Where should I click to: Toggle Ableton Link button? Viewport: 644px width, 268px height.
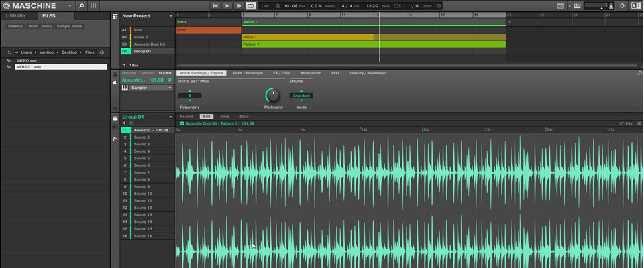[266, 6]
